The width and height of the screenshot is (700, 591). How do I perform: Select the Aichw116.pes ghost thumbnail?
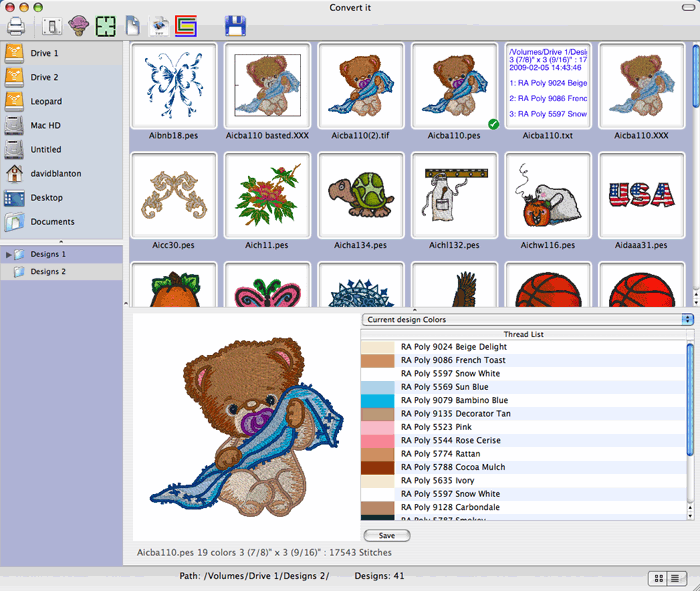(548, 196)
